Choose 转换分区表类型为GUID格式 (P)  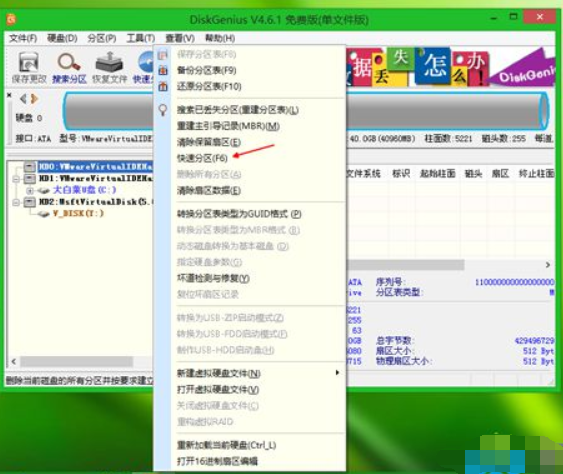click(239, 214)
